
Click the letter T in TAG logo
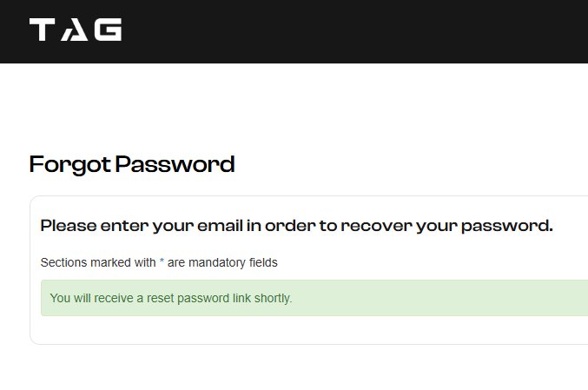pos(42,30)
